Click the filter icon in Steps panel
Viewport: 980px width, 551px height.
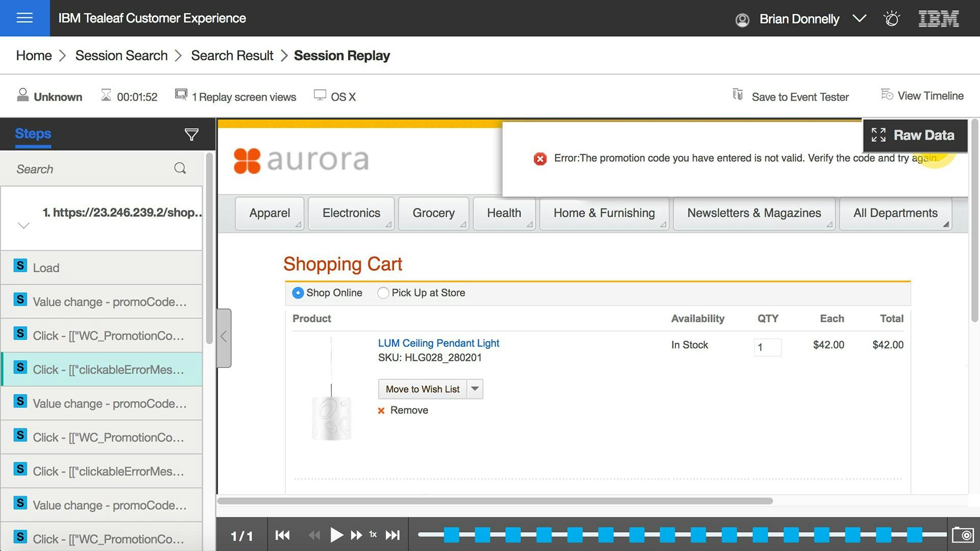[x=191, y=134]
